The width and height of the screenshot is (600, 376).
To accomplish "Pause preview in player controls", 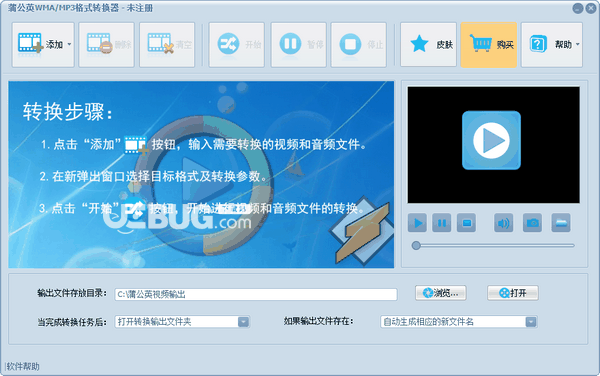I will (x=442, y=223).
